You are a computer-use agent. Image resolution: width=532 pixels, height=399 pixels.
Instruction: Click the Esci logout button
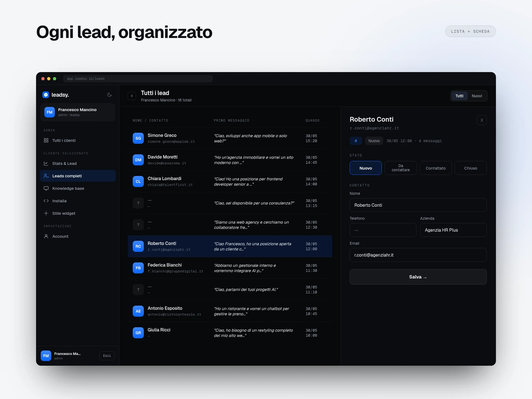[107, 356]
